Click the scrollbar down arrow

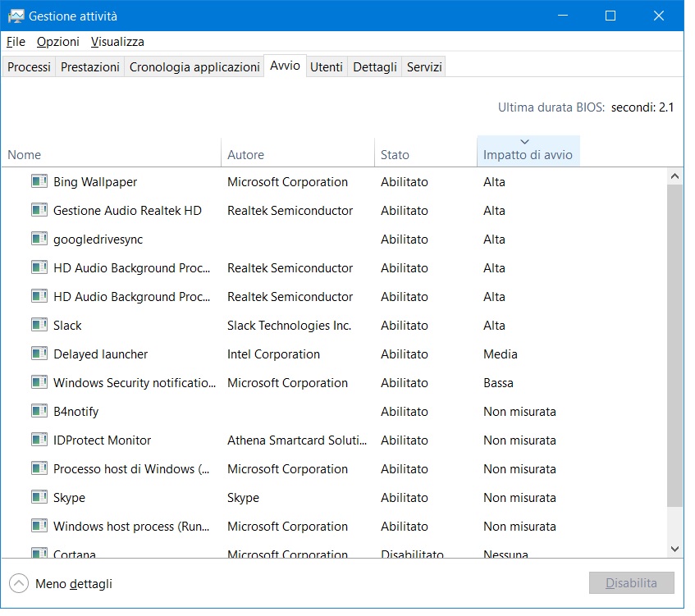click(675, 549)
